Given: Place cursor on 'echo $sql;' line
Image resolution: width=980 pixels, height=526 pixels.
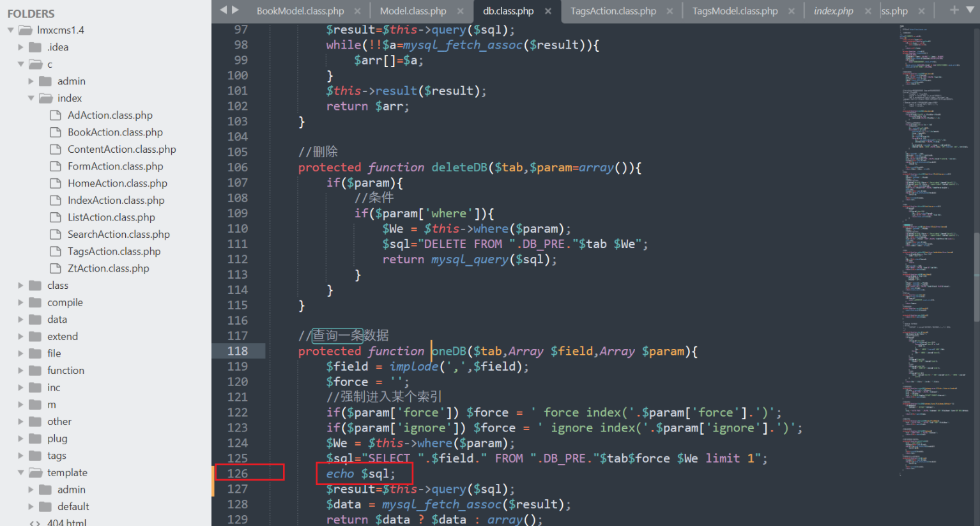Looking at the screenshot, I should [361, 474].
